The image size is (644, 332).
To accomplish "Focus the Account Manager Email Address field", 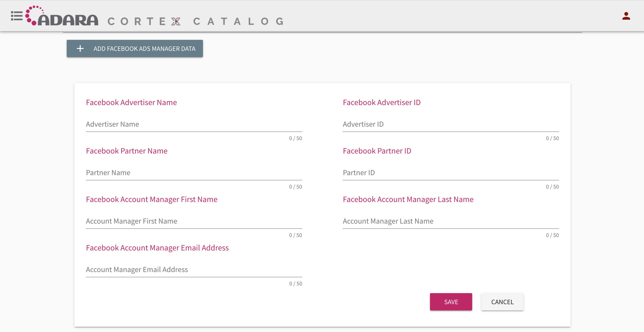I will point(194,270).
